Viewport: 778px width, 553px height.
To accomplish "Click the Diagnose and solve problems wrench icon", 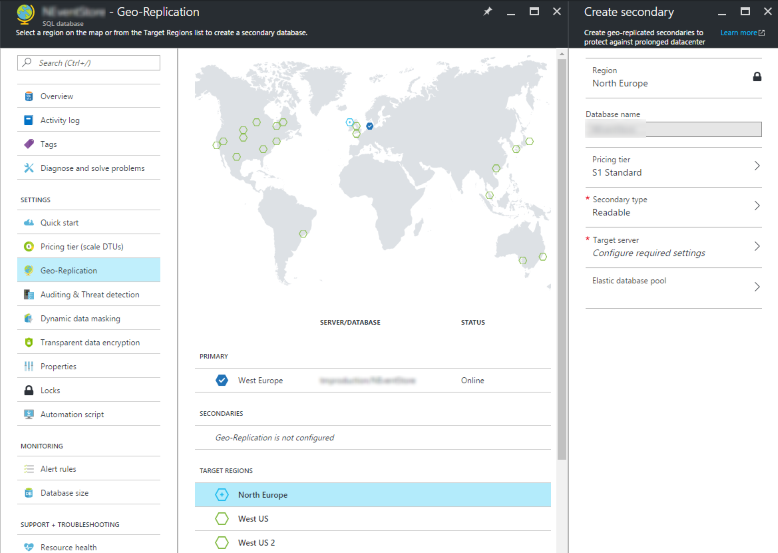I will coord(29,168).
